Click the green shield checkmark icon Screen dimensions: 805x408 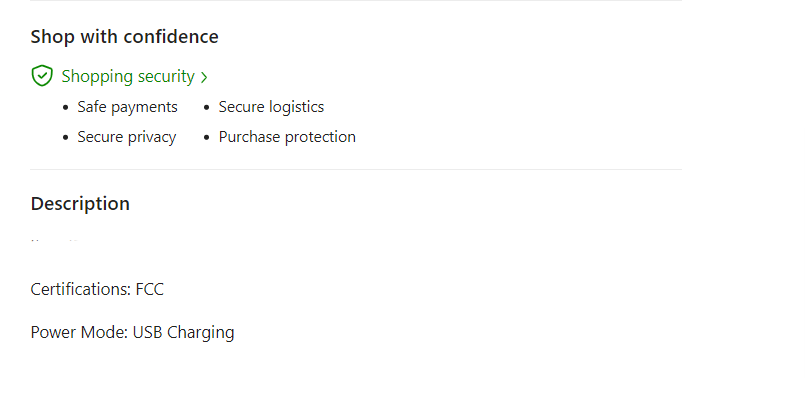(x=41, y=76)
